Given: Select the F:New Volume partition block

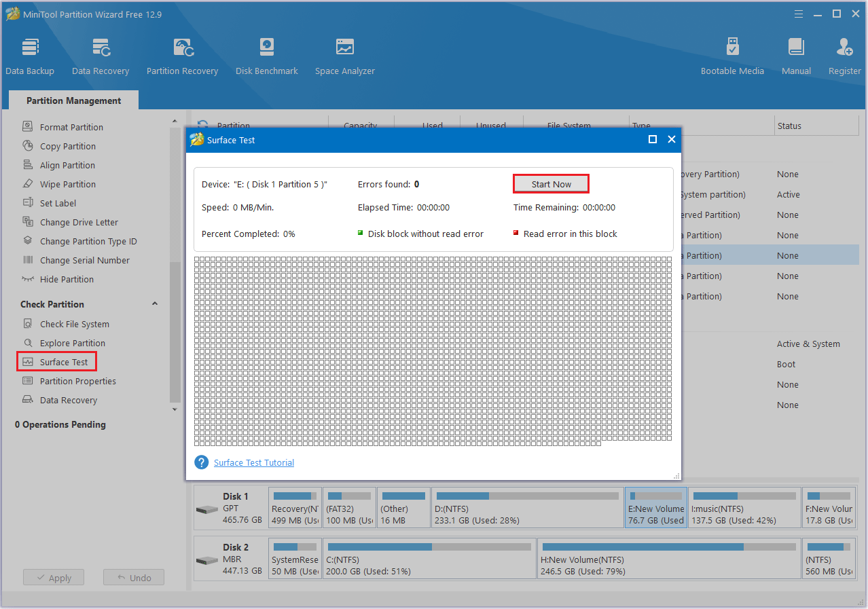Looking at the screenshot, I should (829, 507).
